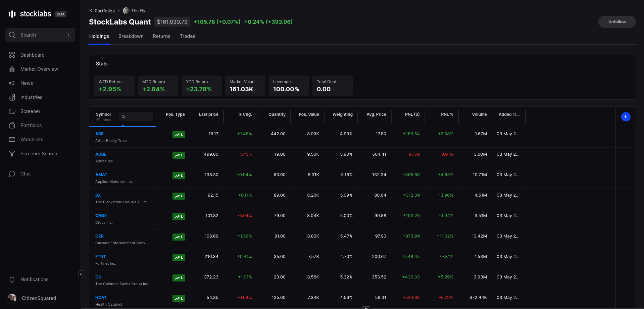Expand the bottom panel chevron handle
This screenshot has width=644, height=309.
tap(366, 307)
